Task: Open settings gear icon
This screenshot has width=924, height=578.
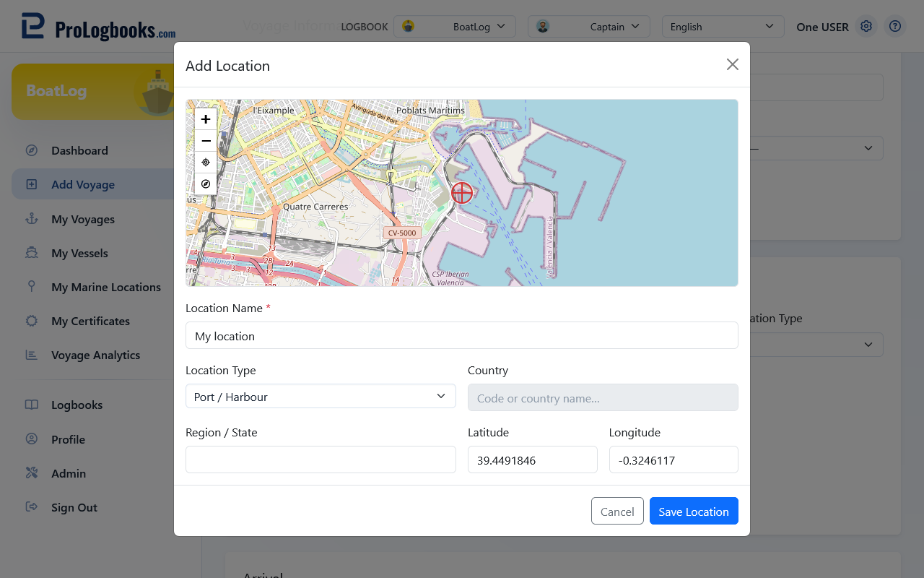Action: click(x=866, y=27)
